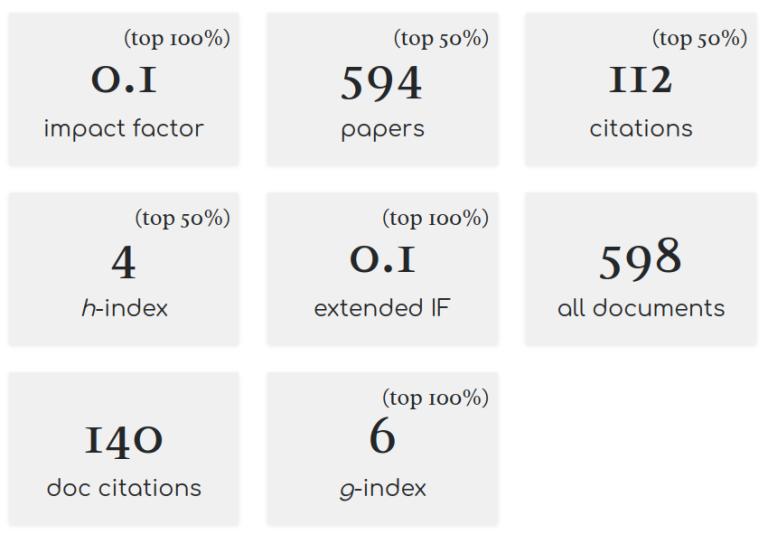
Task: Click top 50% badge on papers
Action: (441, 38)
